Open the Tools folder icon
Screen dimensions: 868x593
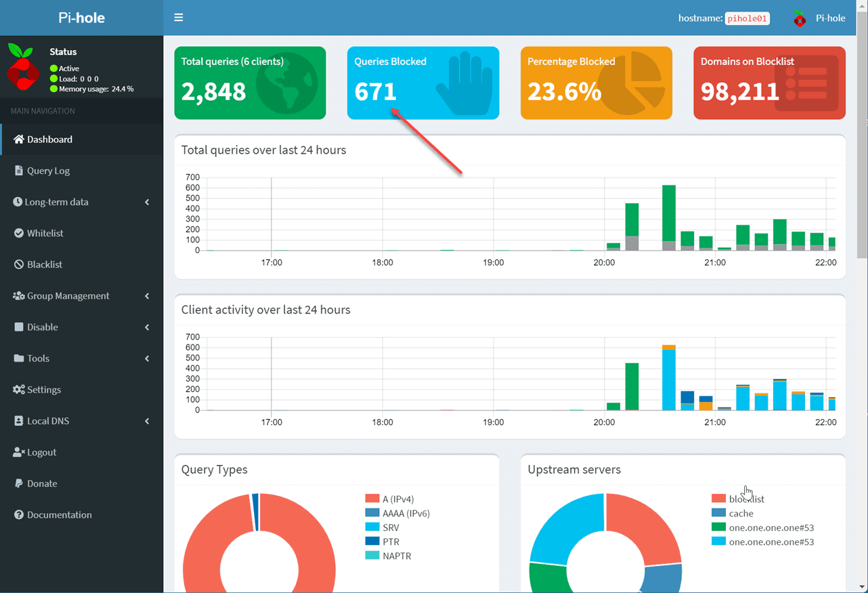click(x=18, y=358)
